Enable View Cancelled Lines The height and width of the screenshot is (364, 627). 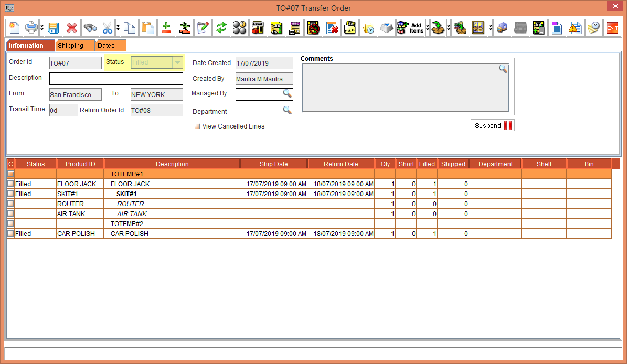tap(196, 126)
